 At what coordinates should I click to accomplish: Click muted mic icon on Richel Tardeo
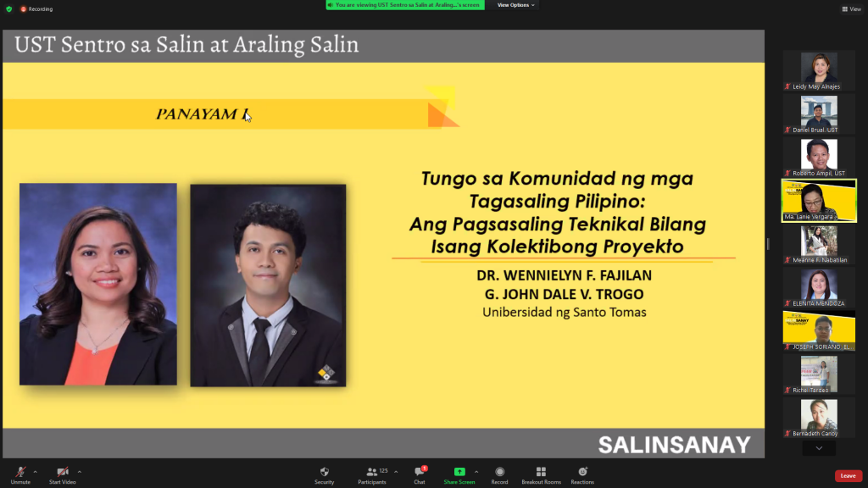[787, 390]
